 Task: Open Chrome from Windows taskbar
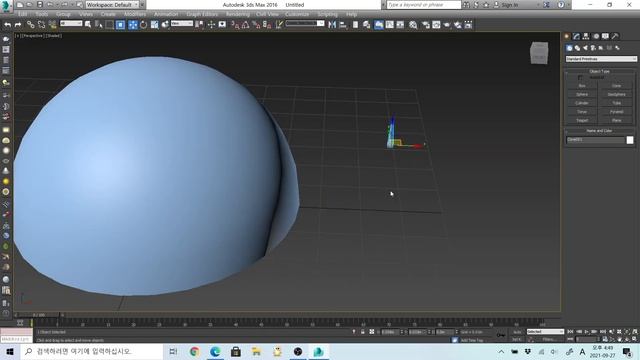(195, 351)
